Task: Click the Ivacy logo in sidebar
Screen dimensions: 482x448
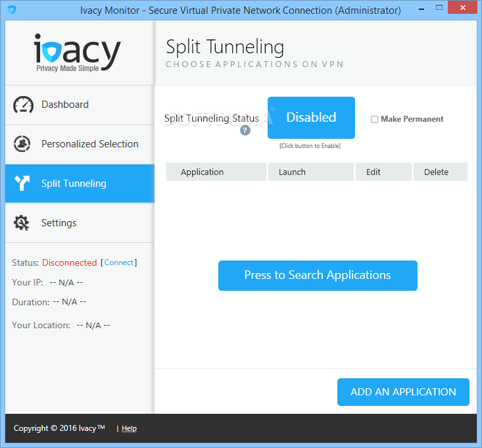Action: [77, 53]
